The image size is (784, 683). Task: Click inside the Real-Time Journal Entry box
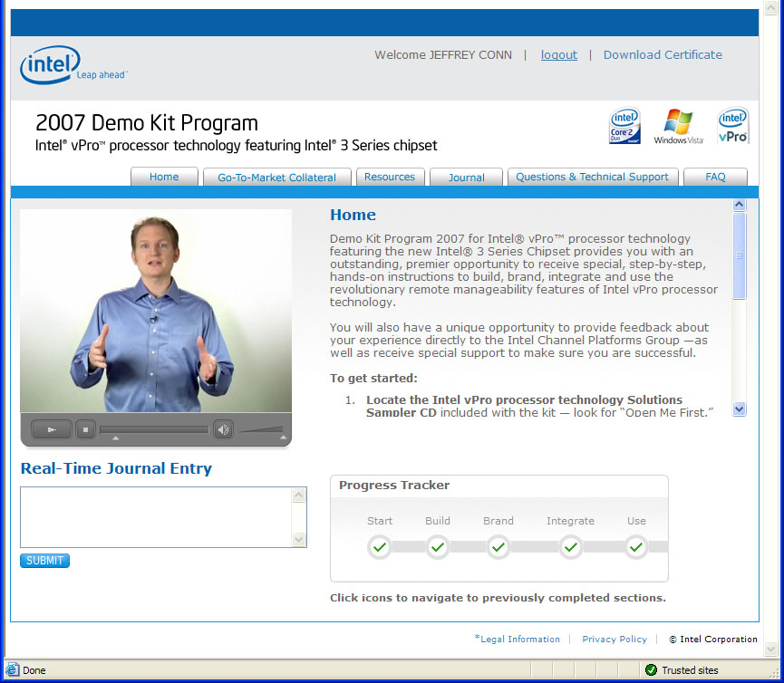(x=156, y=517)
